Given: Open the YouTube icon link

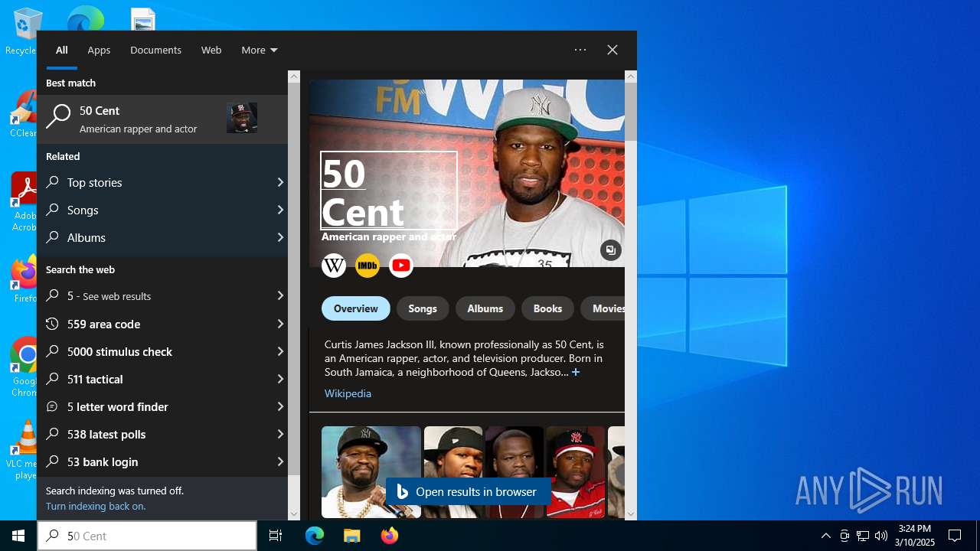Looking at the screenshot, I should (x=401, y=266).
